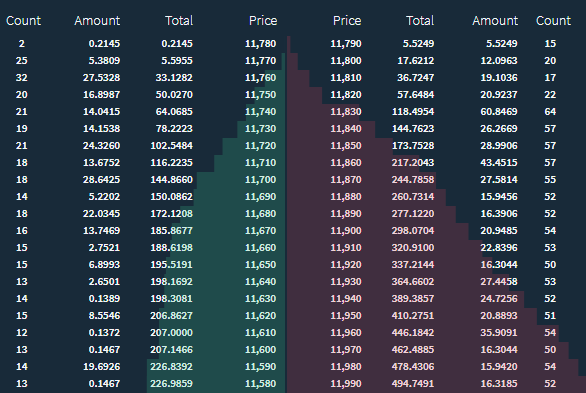Choose the bid price 11,710
This screenshot has height=393, width=586.
pyautogui.click(x=260, y=163)
